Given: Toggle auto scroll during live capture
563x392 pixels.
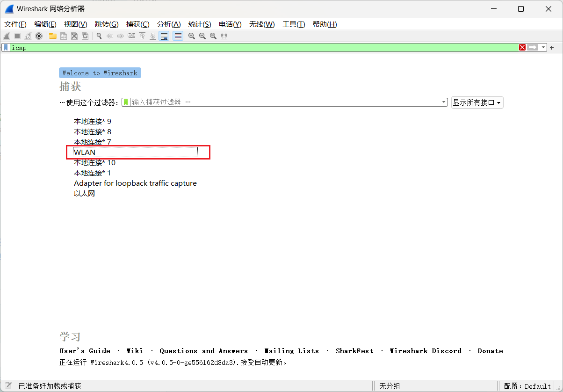Looking at the screenshot, I should coord(164,36).
